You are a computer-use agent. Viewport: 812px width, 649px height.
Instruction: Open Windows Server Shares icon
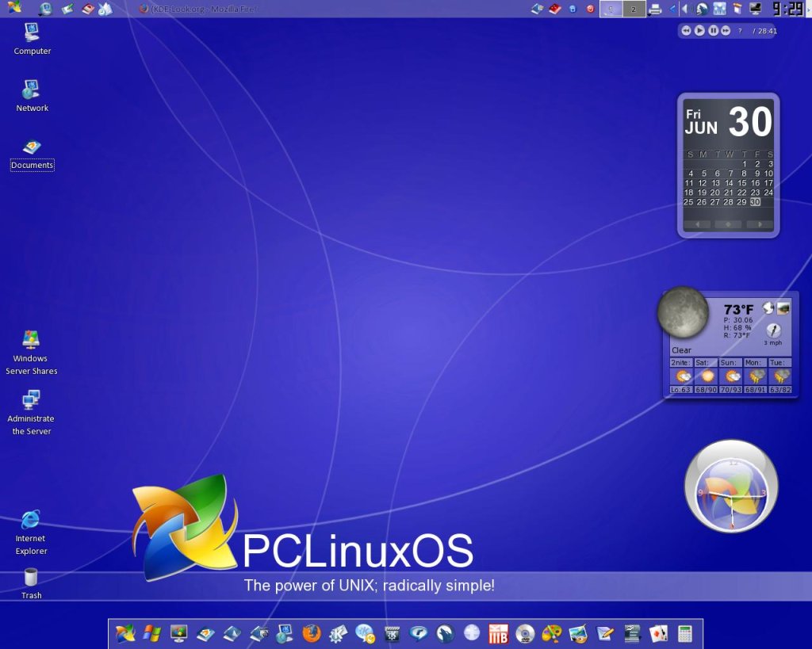31,353
